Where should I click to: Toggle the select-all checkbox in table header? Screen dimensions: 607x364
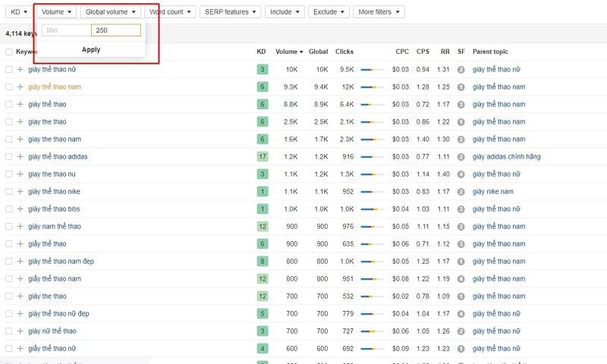pos(9,52)
